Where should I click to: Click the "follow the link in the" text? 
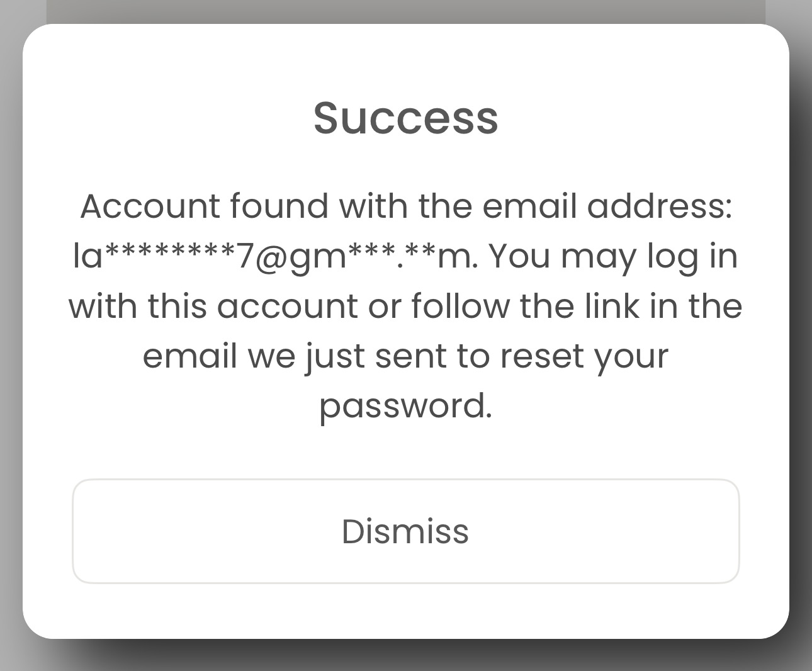click(577, 307)
